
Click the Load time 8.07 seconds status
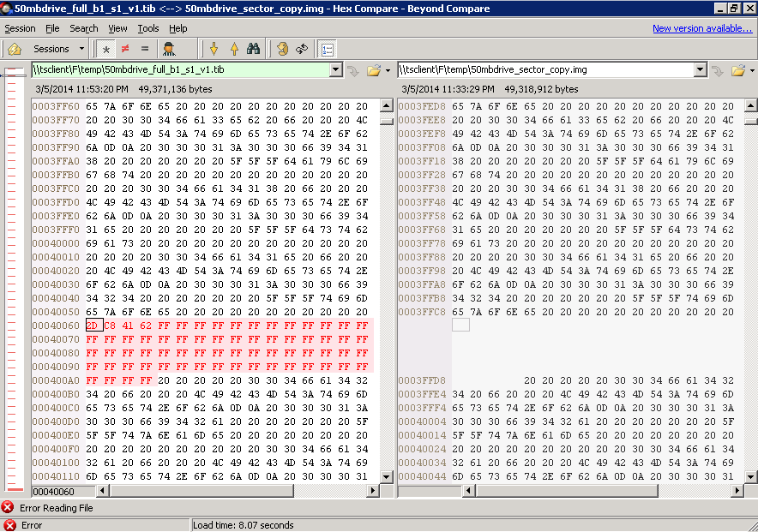click(x=244, y=525)
